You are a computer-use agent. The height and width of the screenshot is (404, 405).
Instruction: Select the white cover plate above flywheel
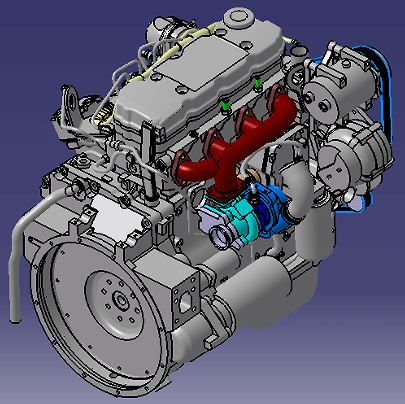click(x=117, y=217)
